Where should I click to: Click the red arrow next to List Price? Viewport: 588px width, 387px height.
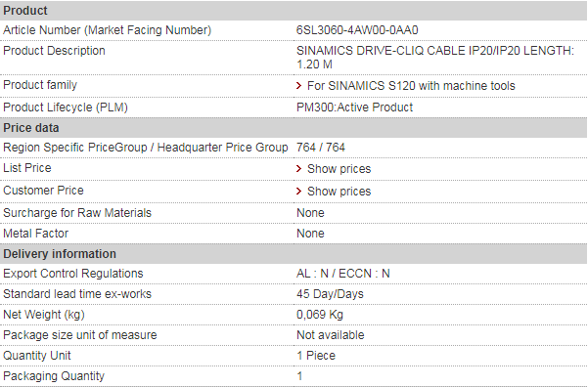click(298, 169)
